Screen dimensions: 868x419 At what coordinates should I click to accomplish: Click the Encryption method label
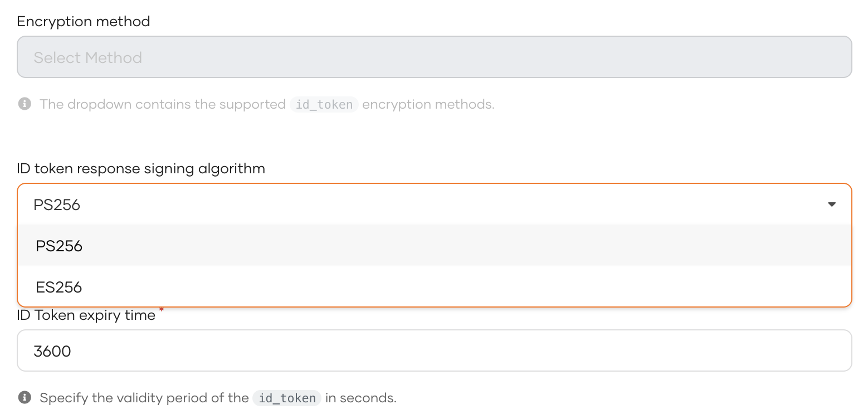(84, 22)
